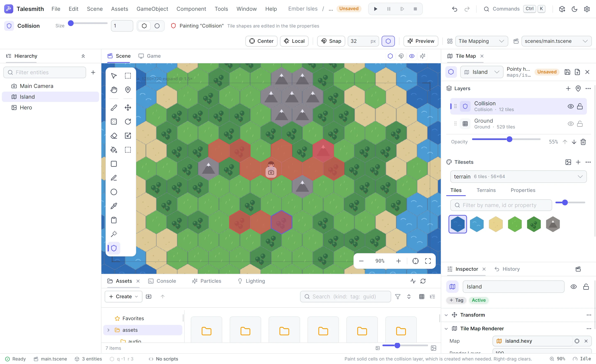Add a new layer with plus icon
This screenshot has height=364, width=596.
568,89
